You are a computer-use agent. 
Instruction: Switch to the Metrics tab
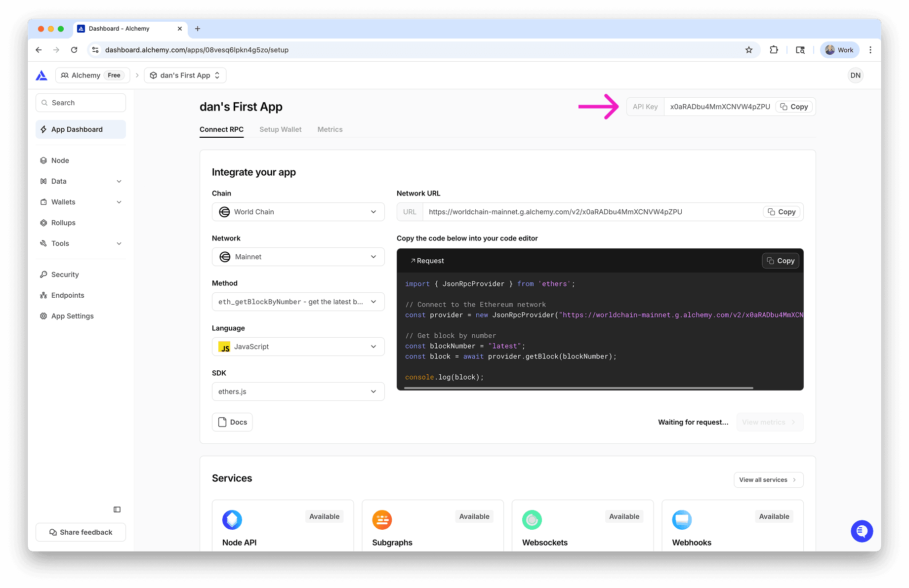point(330,129)
